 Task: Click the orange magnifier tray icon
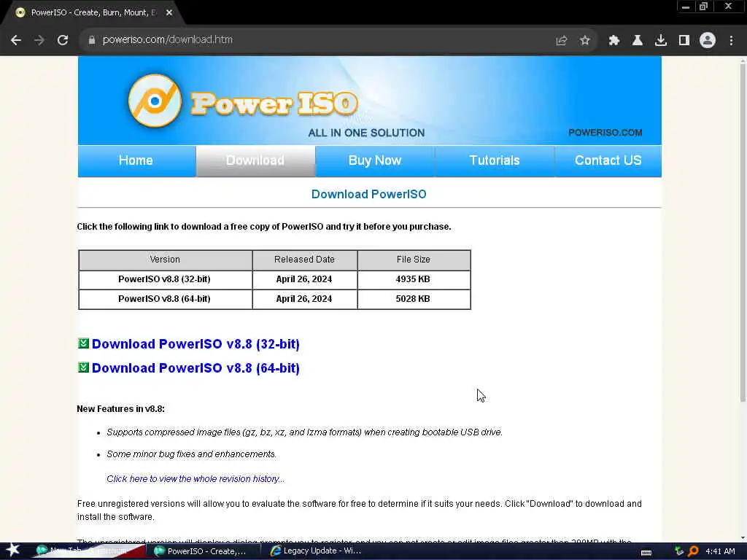tap(693, 551)
